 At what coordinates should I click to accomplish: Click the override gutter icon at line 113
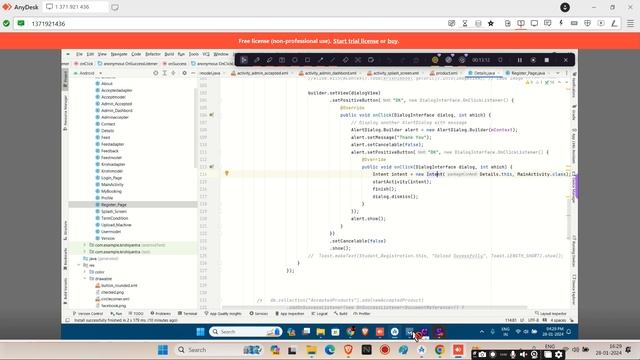click(211, 167)
